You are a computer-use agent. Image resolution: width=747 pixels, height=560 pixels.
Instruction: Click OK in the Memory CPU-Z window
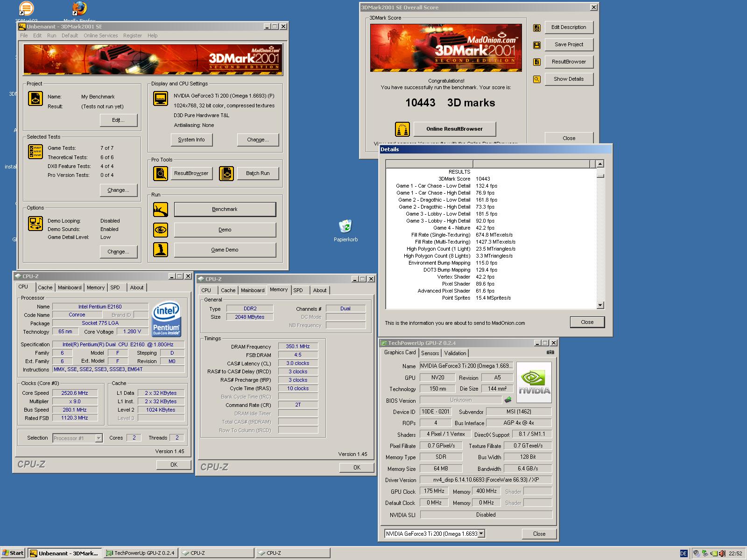(357, 467)
